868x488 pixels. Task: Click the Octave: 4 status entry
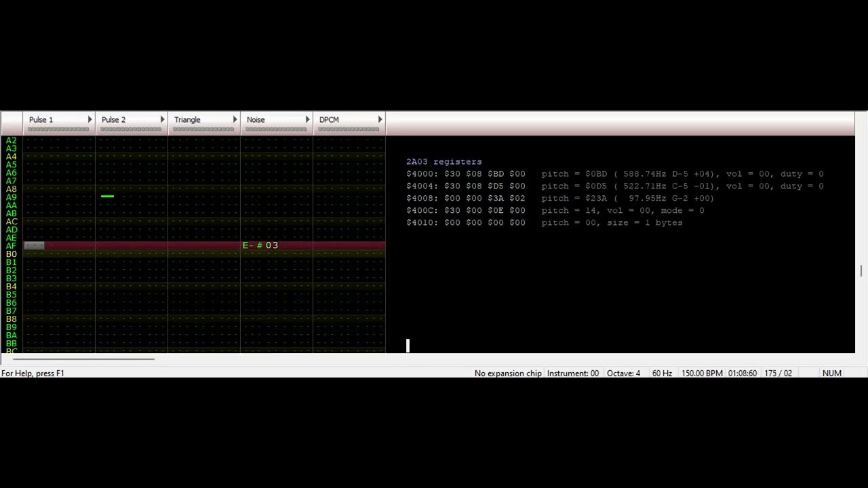623,373
